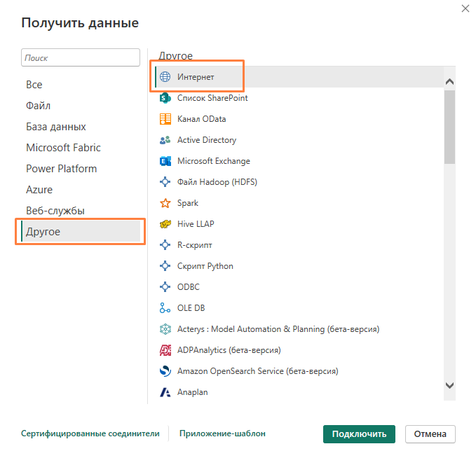Image resolution: width=476 pixels, height=458 pixels.
Task: Select the Интернет connector text
Action: [x=196, y=77]
